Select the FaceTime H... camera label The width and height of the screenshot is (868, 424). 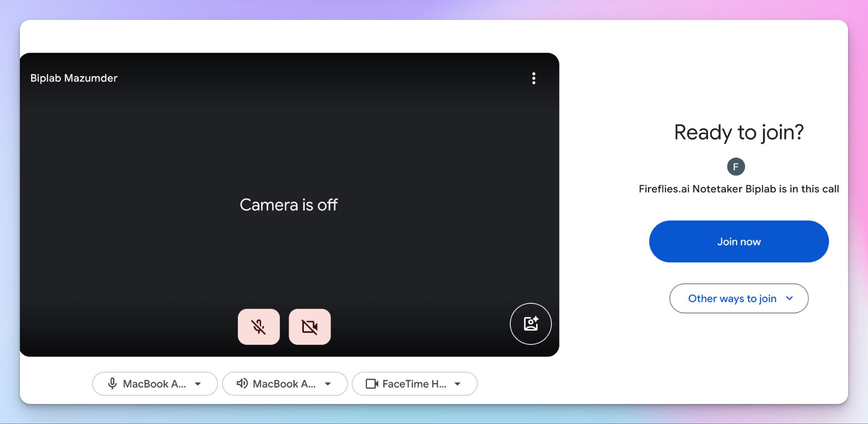tap(414, 384)
